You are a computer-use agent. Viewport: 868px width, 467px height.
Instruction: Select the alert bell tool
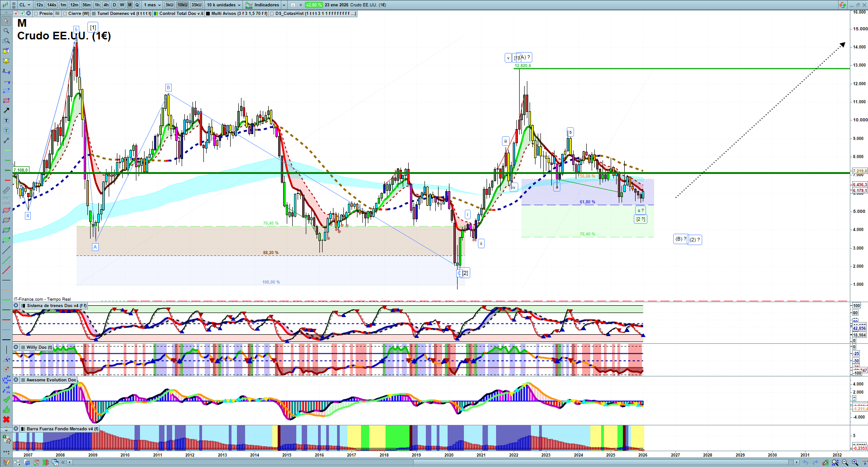pyautogui.click(x=6, y=61)
